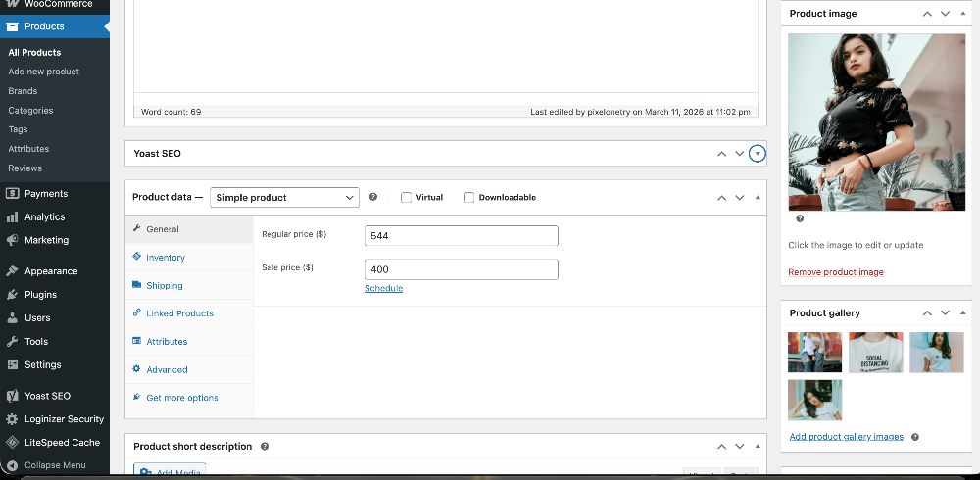
Task: Move Product short description panel up
Action: 722,447
